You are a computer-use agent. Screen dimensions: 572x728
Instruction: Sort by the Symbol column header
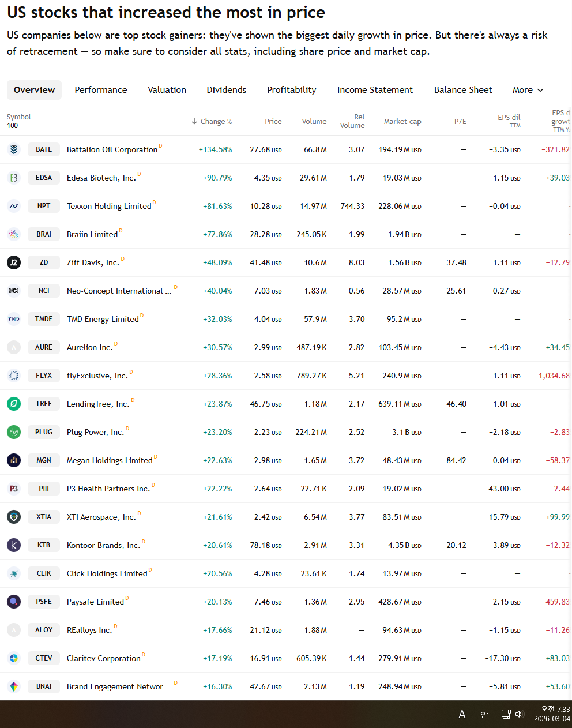coord(19,117)
